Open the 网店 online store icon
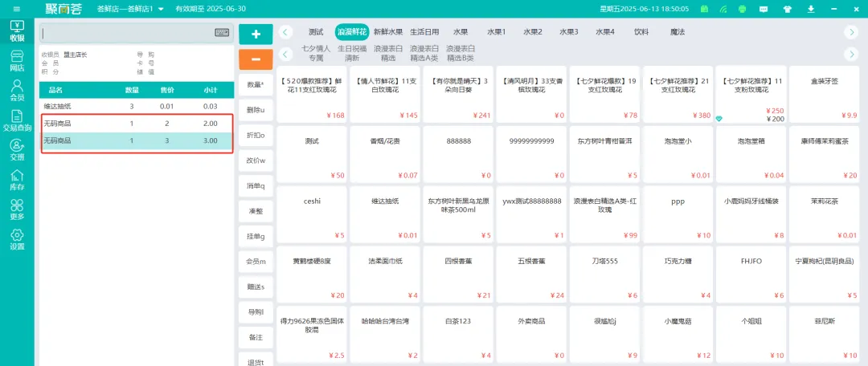The height and width of the screenshot is (366, 868). 17,60
